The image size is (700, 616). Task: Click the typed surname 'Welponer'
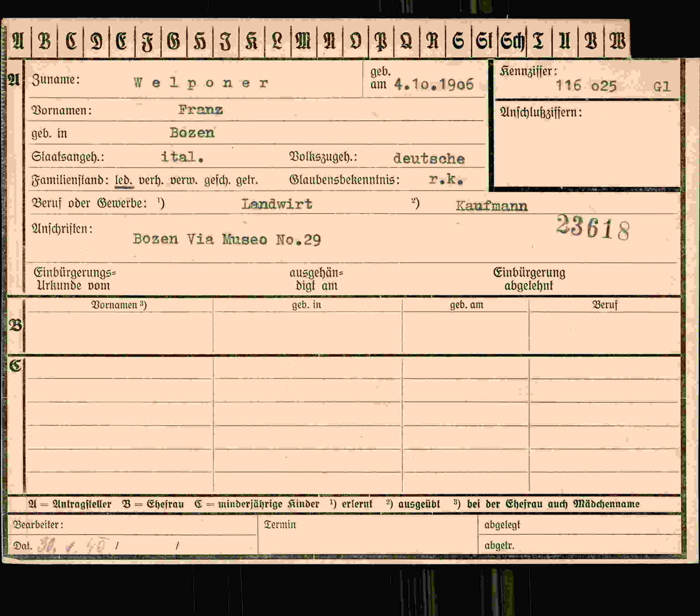click(x=201, y=83)
